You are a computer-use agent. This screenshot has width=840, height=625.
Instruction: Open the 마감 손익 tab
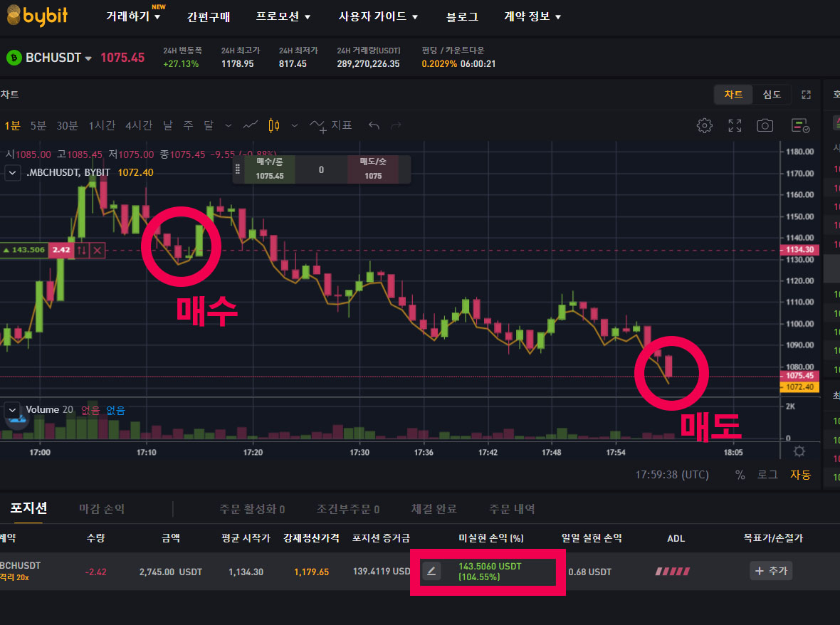[102, 509]
